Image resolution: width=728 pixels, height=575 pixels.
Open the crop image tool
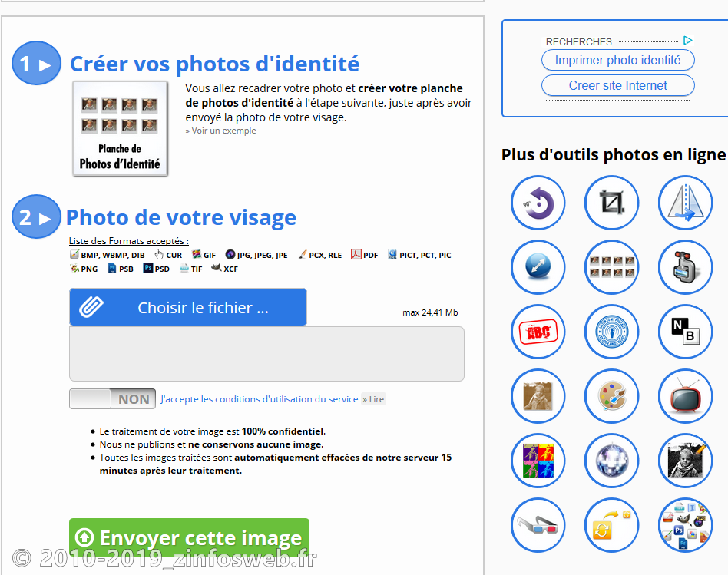(x=611, y=203)
